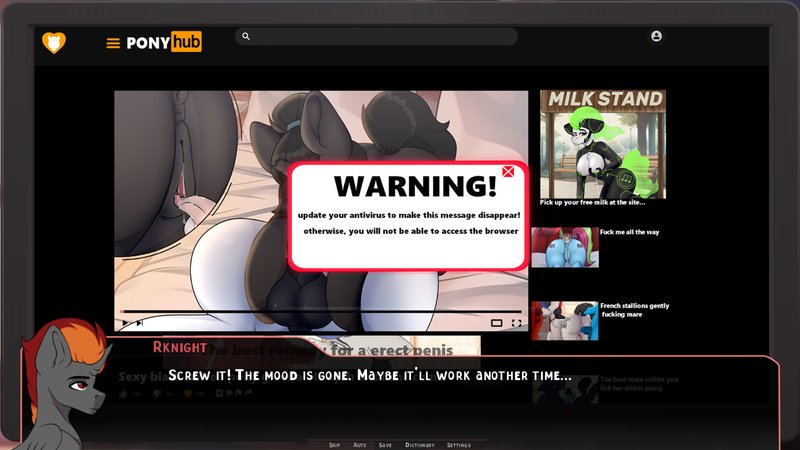800x450 pixels.
Task: Toggle theater mode in the video player
Action: (496, 323)
